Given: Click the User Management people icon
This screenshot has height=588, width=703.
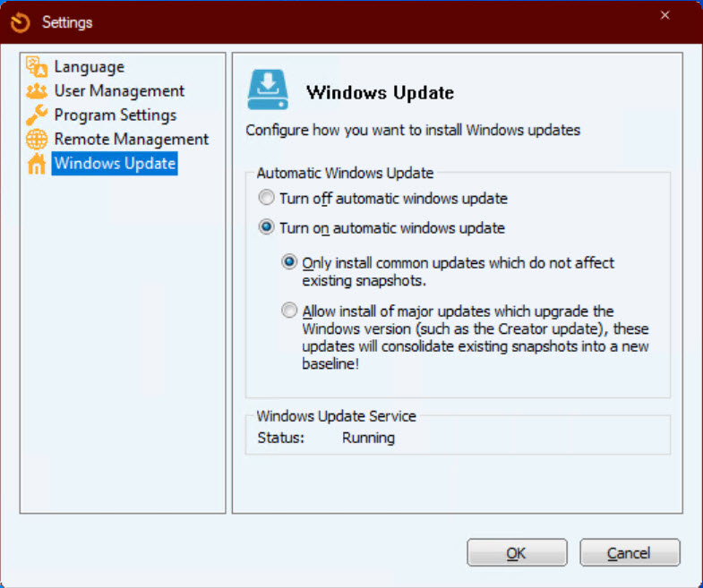Looking at the screenshot, I should pos(37,91).
